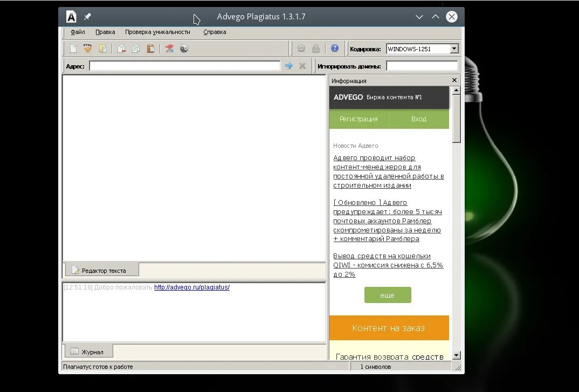The image size is (579, 392).
Task: Click the Новости Адвего heading
Action: click(356, 146)
